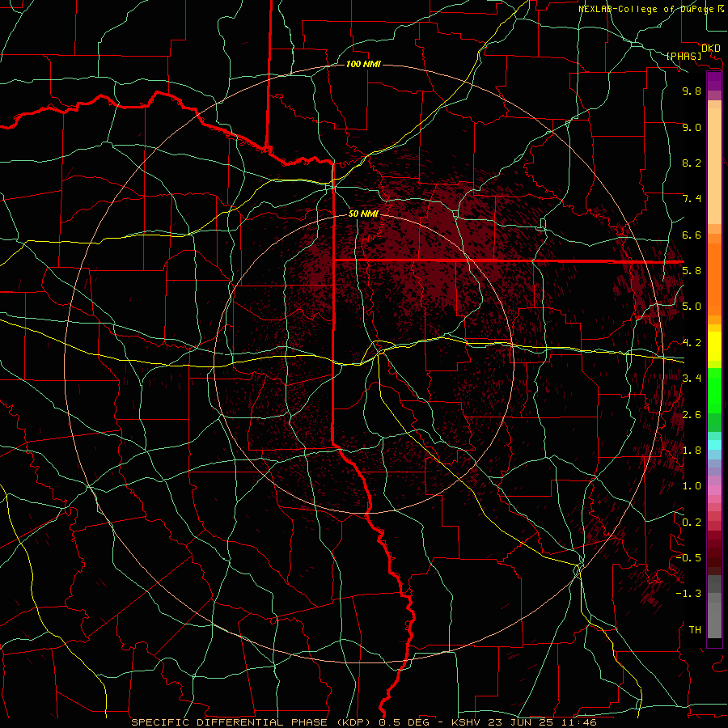The height and width of the screenshot is (728, 728).
Task: Click the DKD label above the color scale
Action: pos(711,49)
